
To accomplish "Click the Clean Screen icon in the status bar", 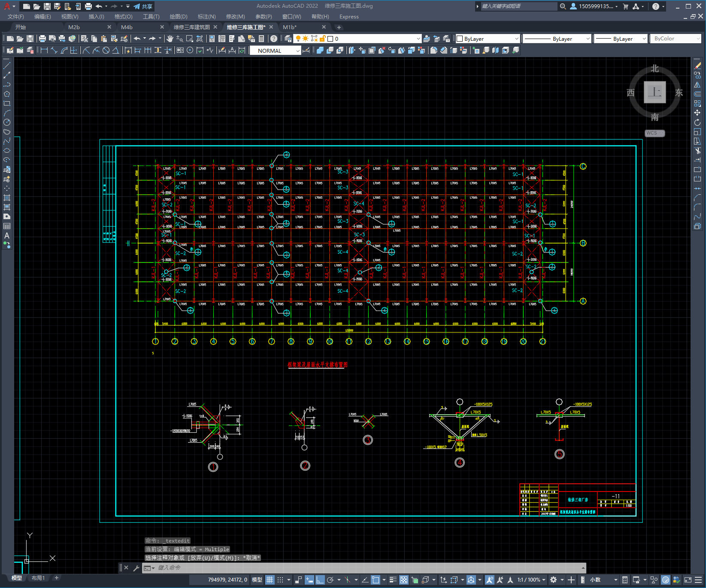I will 688,580.
